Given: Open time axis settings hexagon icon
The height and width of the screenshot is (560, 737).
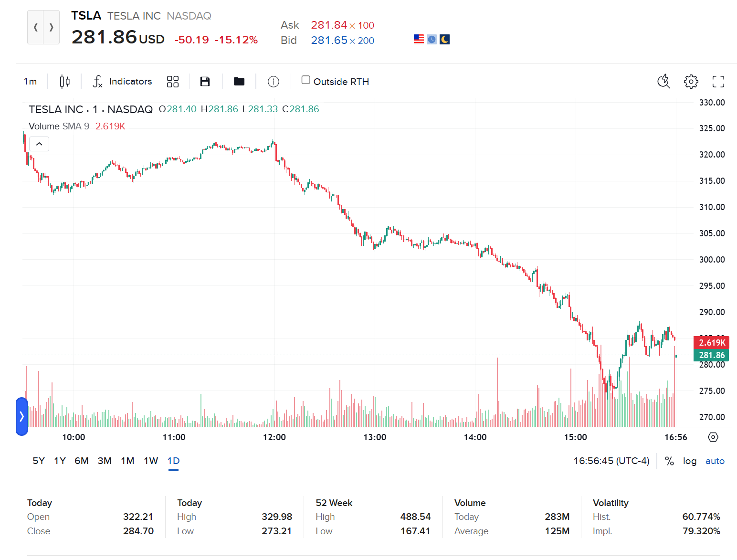Looking at the screenshot, I should [713, 437].
